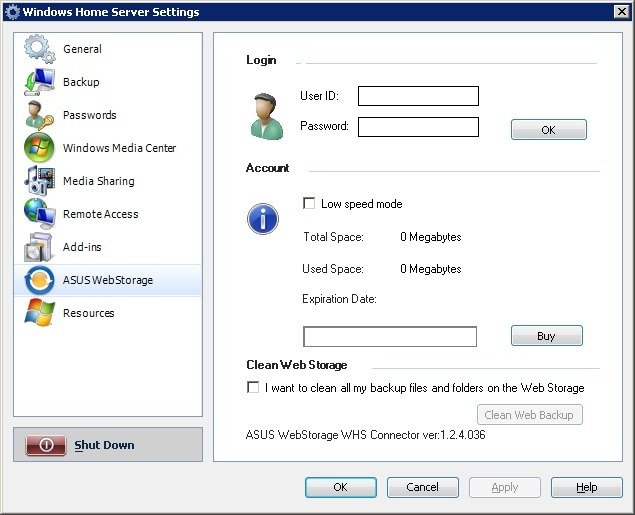The width and height of the screenshot is (635, 515).
Task: Click the Passwords user-key icon
Action: tap(39, 115)
